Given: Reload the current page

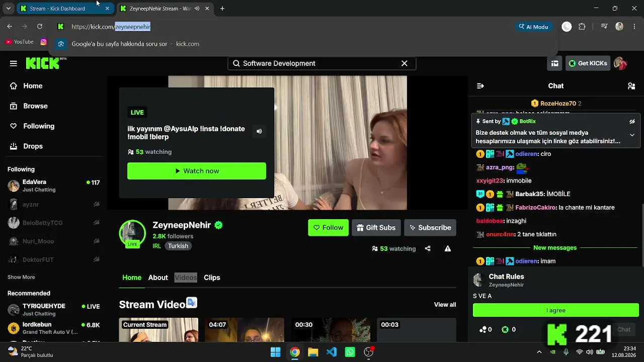Looking at the screenshot, I should [x=40, y=27].
